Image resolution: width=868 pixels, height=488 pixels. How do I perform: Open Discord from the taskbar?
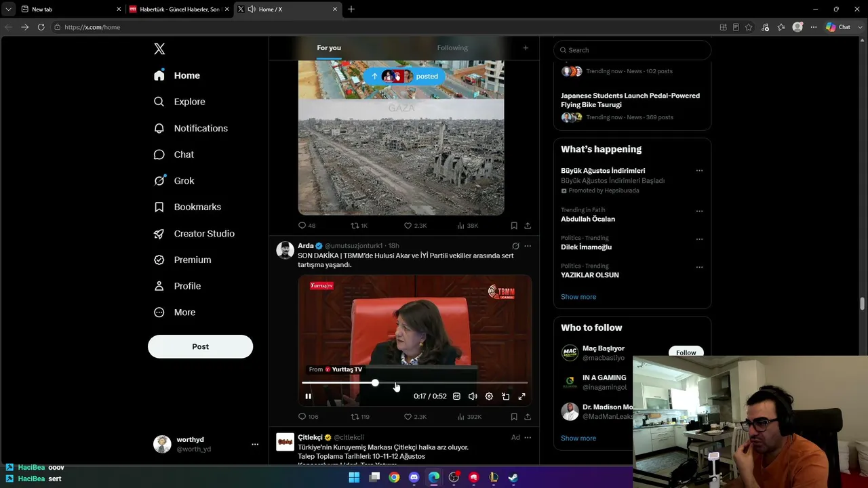pyautogui.click(x=414, y=477)
